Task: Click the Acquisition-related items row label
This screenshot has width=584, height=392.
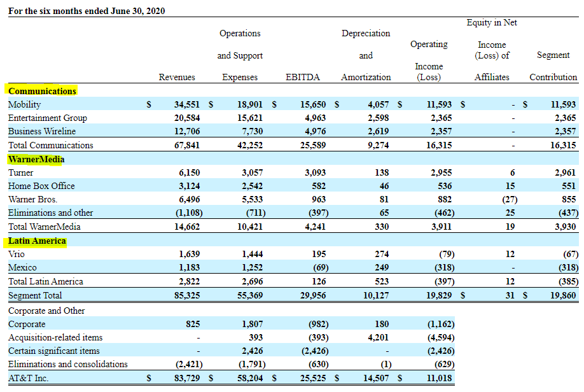Action: (x=55, y=338)
